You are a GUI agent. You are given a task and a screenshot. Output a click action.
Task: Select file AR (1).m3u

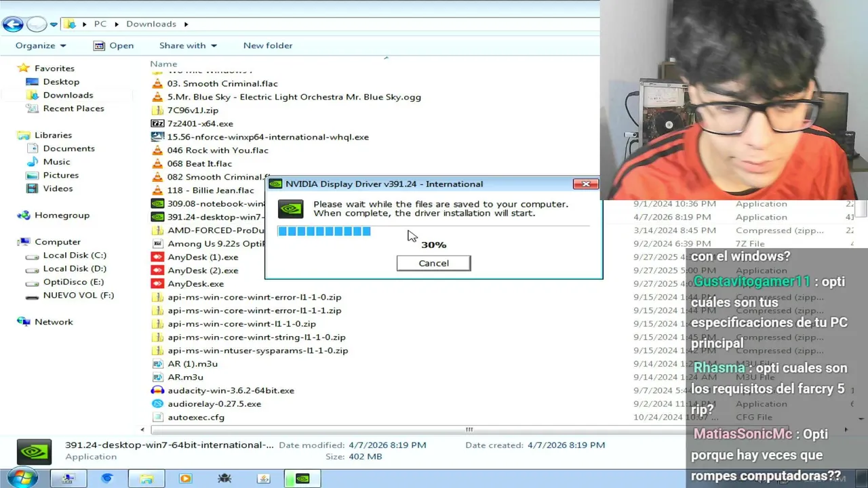[193, 364]
